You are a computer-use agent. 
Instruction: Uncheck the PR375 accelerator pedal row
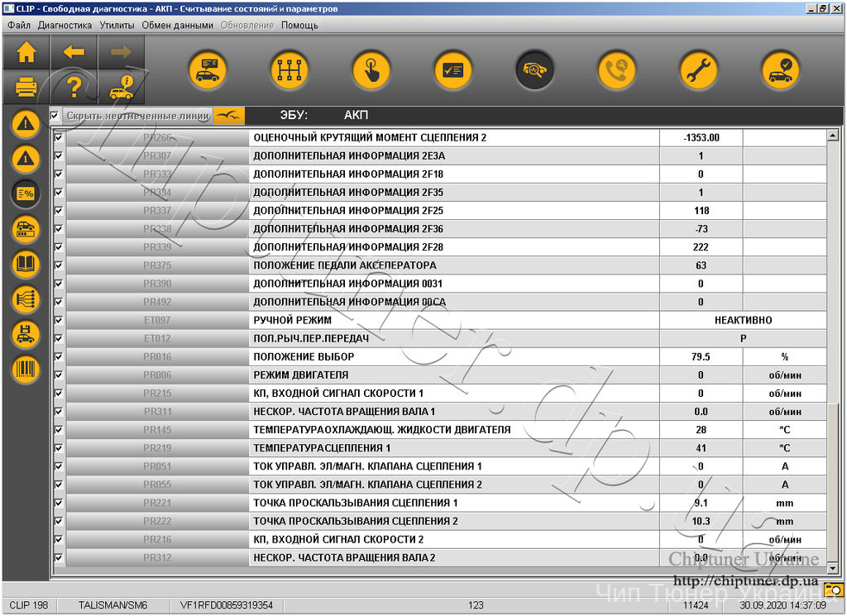point(59,265)
